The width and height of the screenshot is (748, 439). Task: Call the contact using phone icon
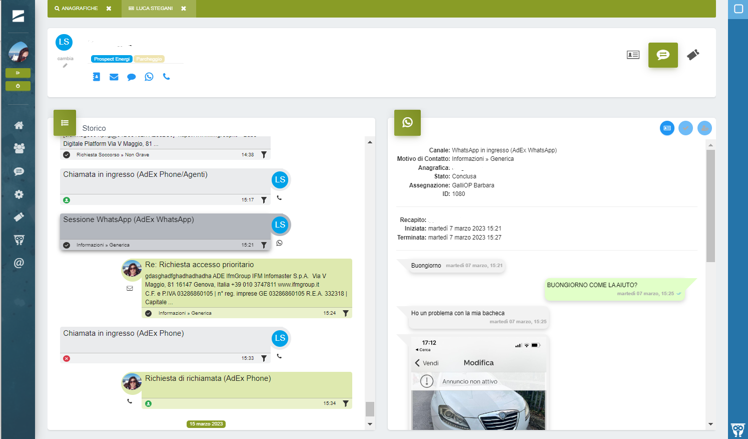pyautogui.click(x=167, y=77)
